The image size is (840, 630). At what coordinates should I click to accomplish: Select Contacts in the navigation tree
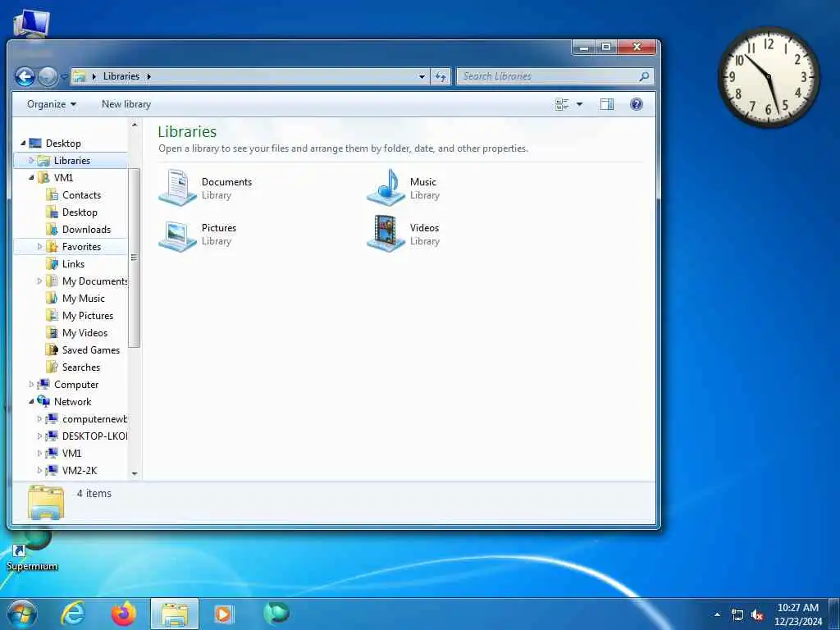click(x=81, y=195)
